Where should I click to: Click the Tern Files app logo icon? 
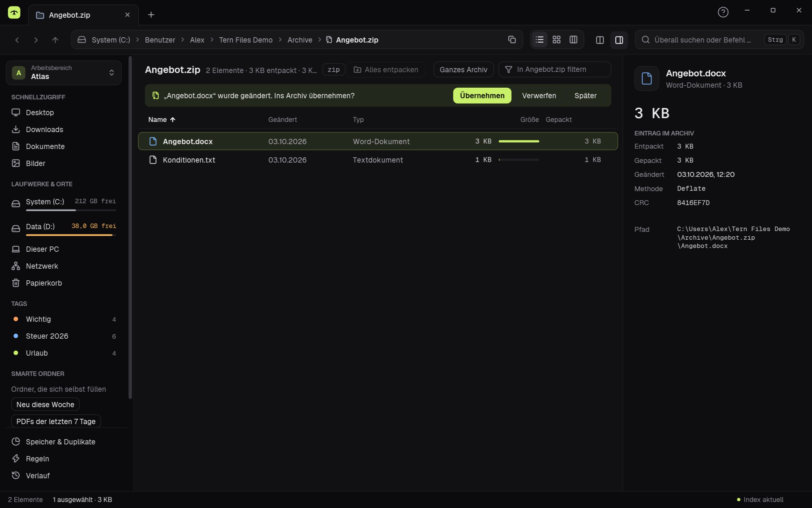coord(14,12)
